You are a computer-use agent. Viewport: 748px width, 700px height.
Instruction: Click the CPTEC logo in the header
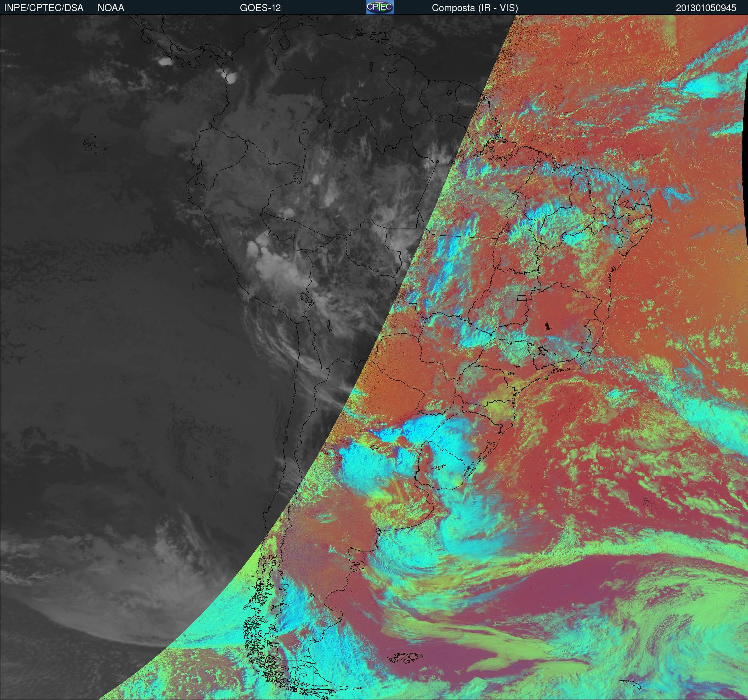coord(380,7)
